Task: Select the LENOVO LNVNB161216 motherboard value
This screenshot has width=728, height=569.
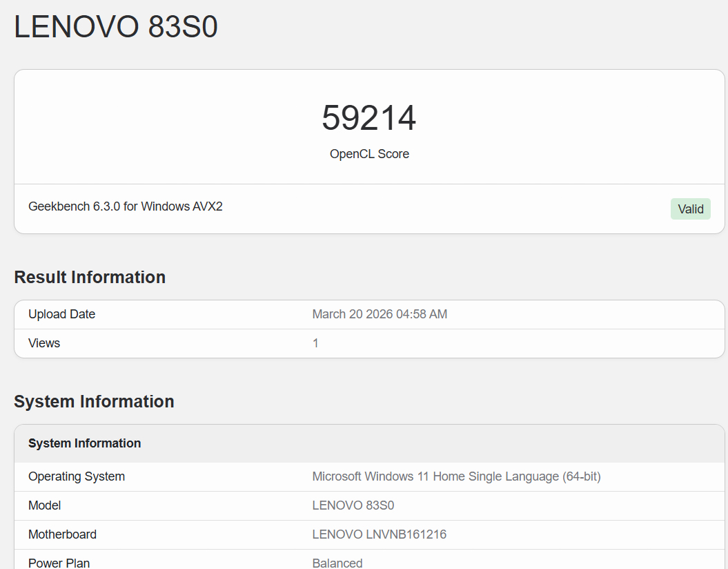Action: [x=380, y=534]
